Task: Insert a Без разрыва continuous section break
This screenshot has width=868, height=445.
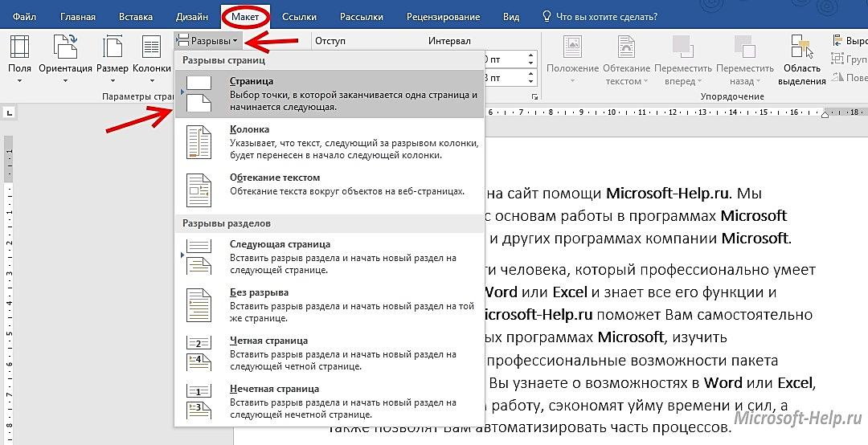Action: (330, 305)
